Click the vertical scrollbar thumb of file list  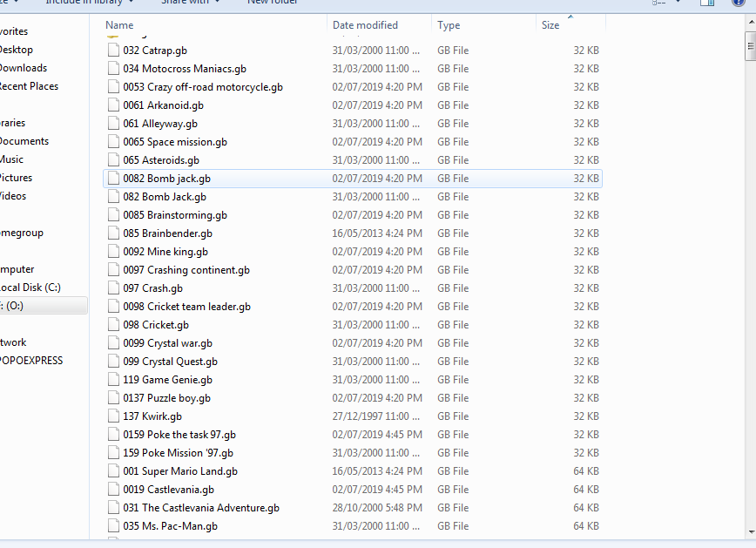tap(751, 47)
